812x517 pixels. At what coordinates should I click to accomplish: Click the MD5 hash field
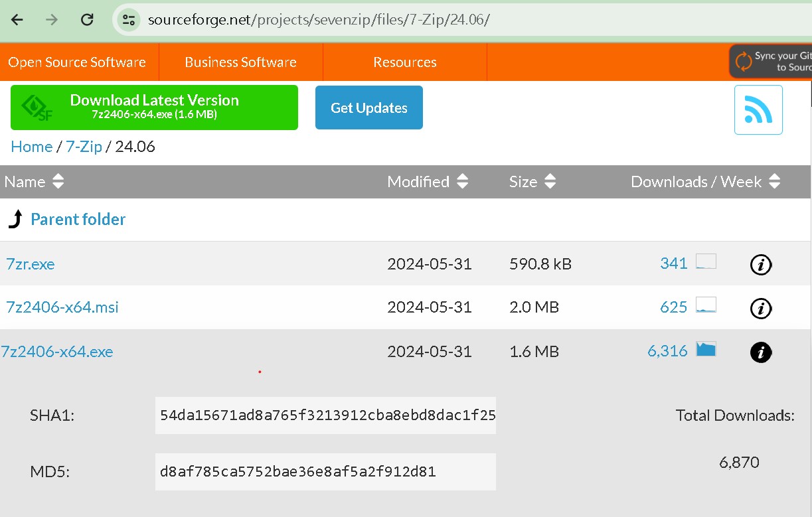(325, 472)
